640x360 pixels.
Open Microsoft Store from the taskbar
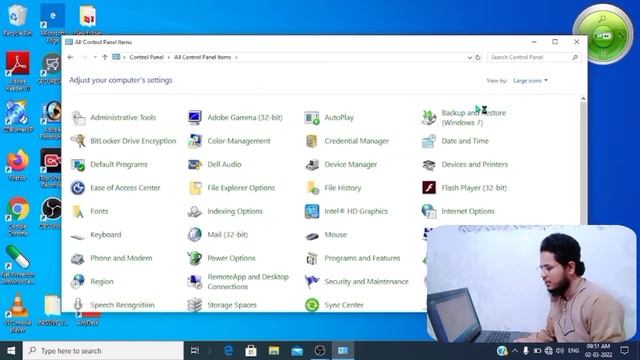251,351
